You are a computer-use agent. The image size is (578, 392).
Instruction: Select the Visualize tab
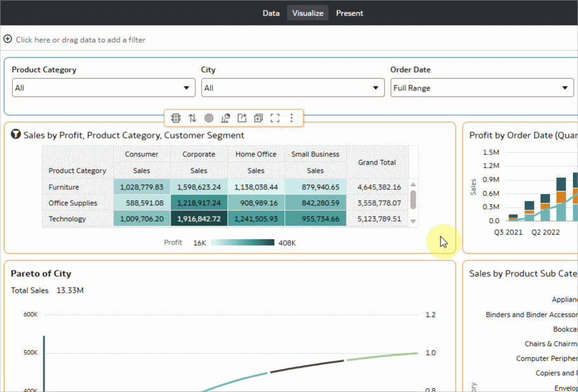point(308,13)
